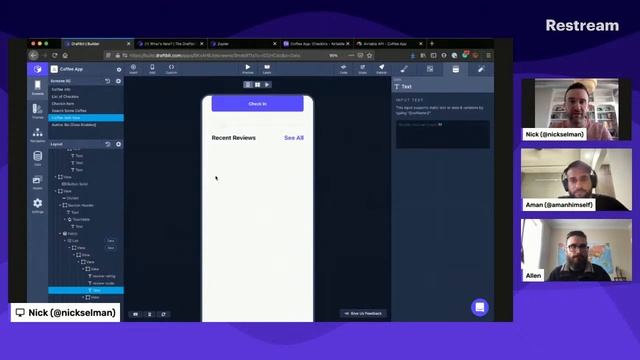
Task: Open the Assets section in left sidebar
Action: pyautogui.click(x=38, y=182)
